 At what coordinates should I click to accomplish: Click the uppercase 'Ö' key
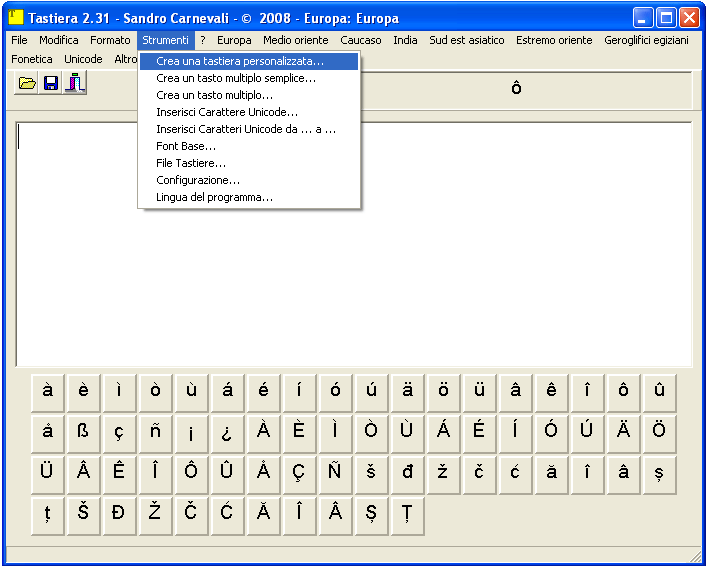pos(659,433)
